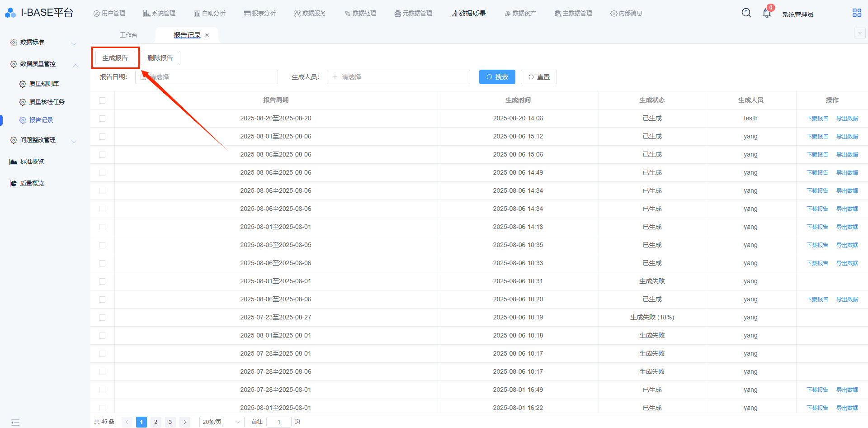
Task: Go to page 3 in pagination
Action: [170, 422]
